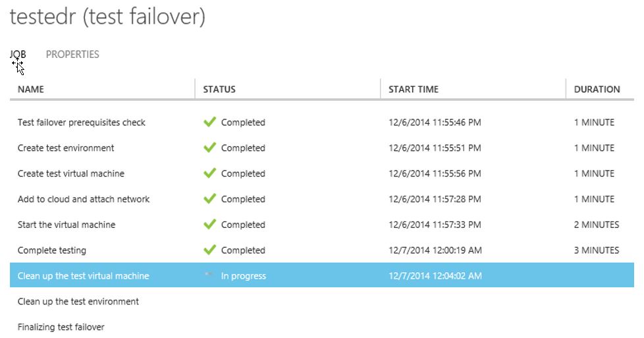This screenshot has height=338, width=644.
Task: Sort by the DURATION column header
Action: point(597,89)
